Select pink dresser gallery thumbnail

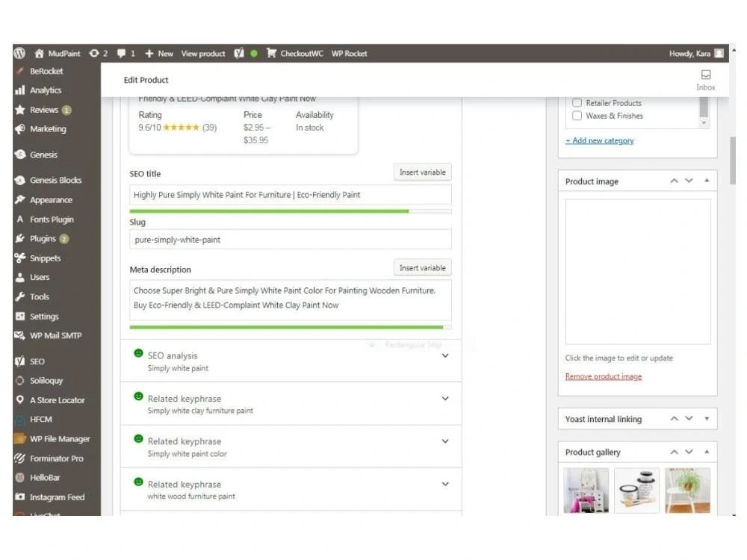586,491
